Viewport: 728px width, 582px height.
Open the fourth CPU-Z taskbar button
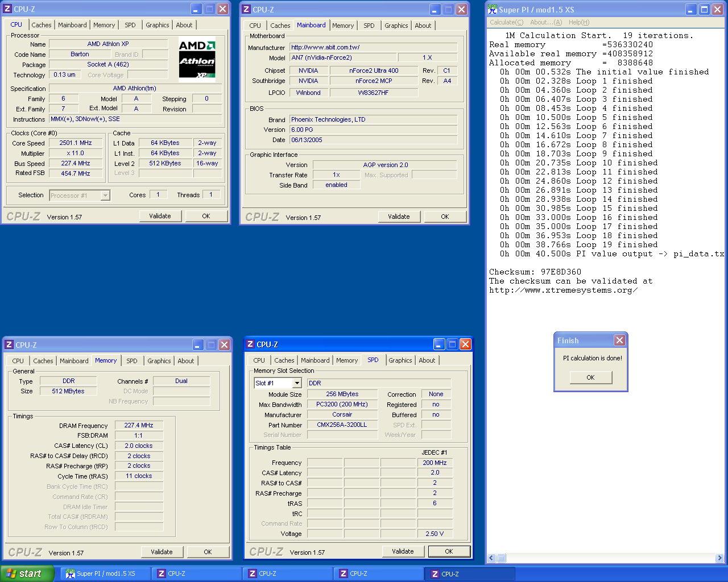tap(470, 573)
